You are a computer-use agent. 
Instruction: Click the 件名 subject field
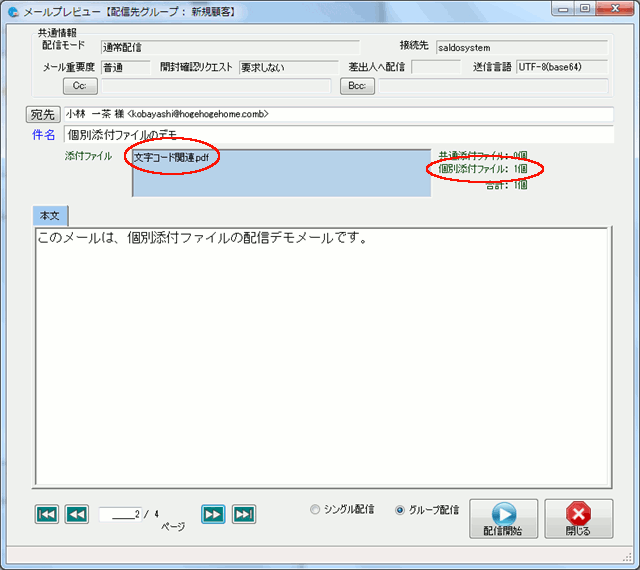click(338, 134)
